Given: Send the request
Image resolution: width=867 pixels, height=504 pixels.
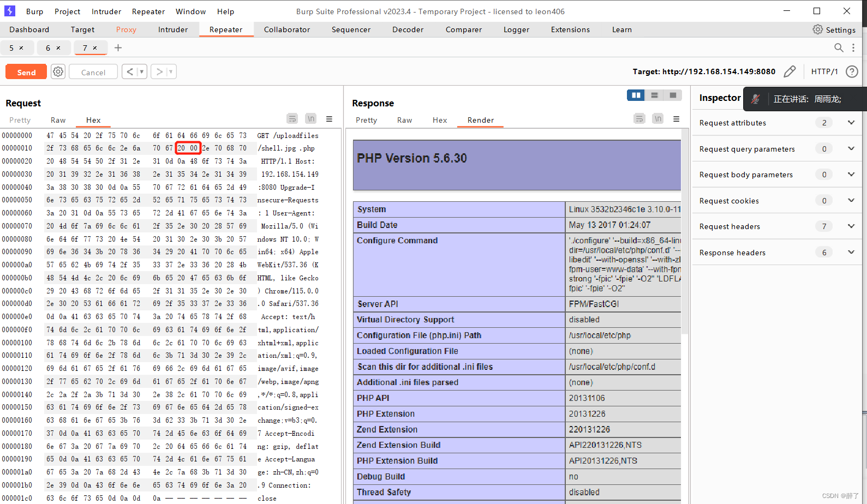Looking at the screenshot, I should tap(26, 72).
